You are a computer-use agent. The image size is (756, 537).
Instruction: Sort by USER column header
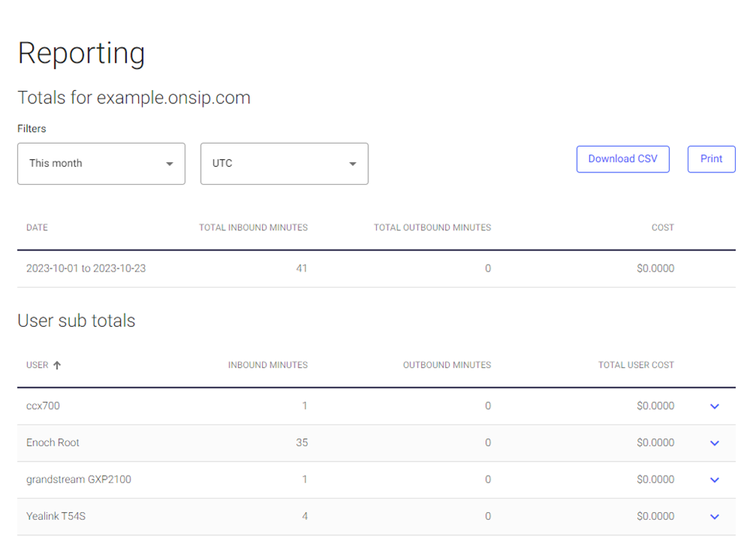[37, 366]
